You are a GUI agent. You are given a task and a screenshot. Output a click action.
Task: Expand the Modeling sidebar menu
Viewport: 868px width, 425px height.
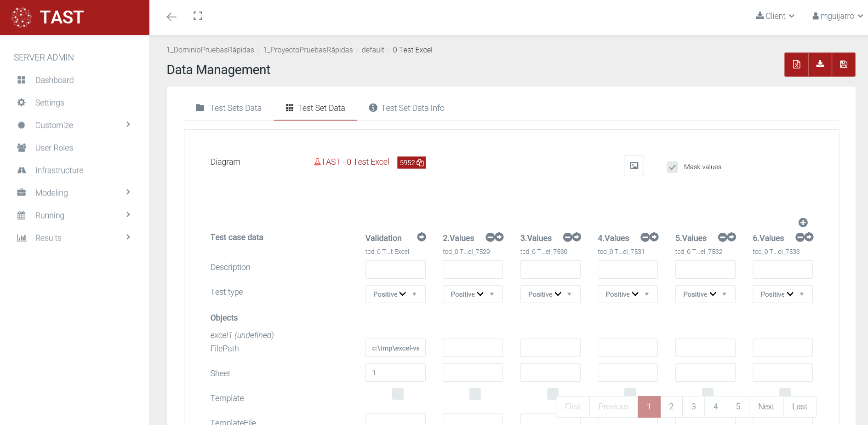point(74,193)
